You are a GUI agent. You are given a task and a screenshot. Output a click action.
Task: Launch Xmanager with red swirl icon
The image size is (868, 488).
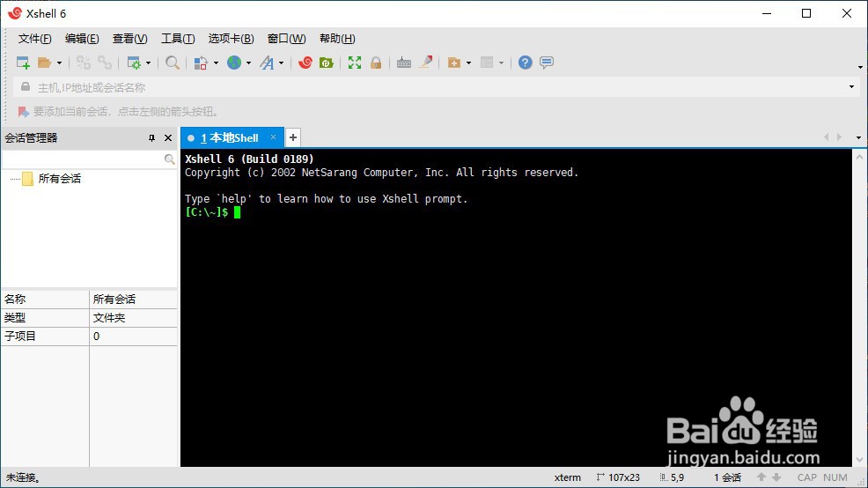pyautogui.click(x=305, y=63)
